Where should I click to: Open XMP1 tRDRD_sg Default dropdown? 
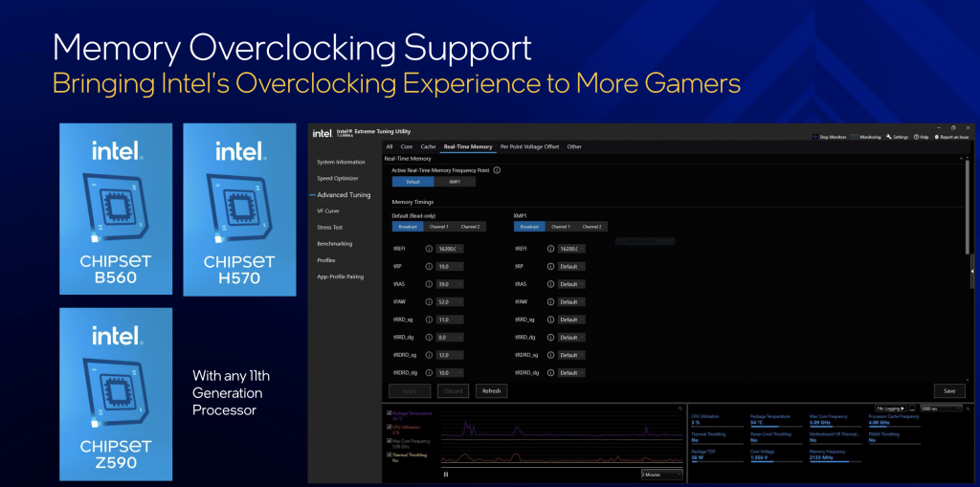(x=572, y=355)
